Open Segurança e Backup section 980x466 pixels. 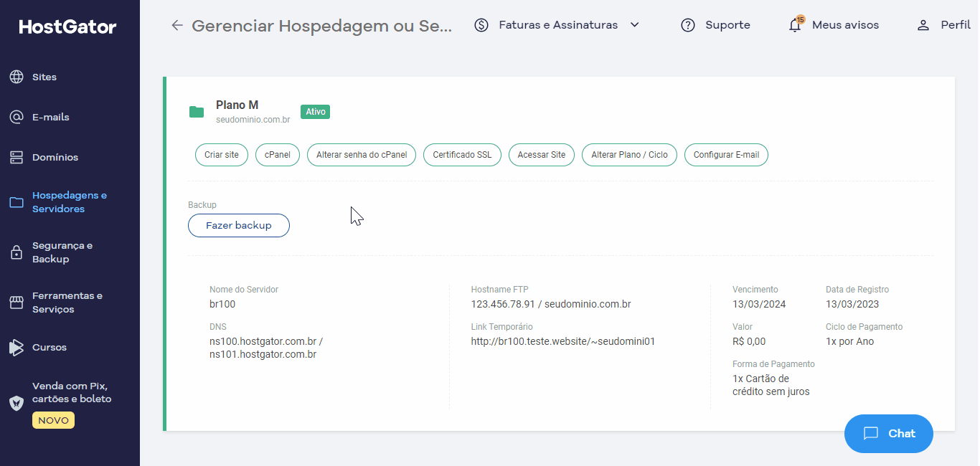coord(62,252)
